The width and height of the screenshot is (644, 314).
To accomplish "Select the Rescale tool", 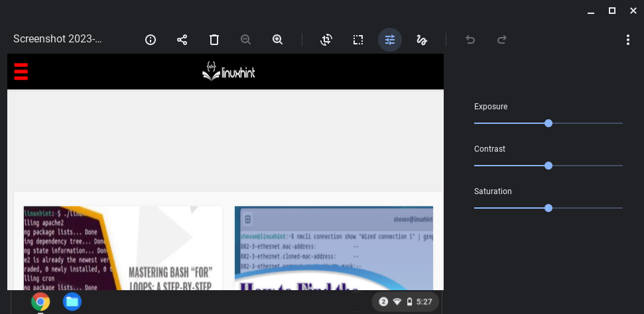I will click(358, 40).
